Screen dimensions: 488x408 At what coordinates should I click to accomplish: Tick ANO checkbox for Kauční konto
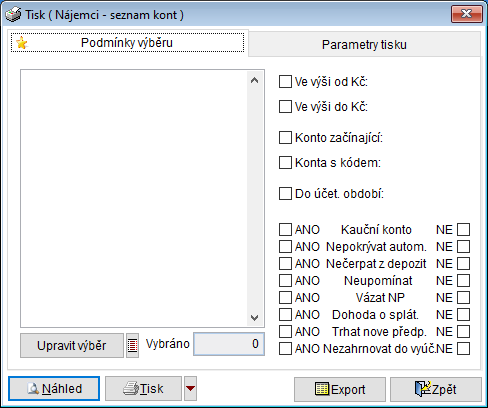tap(285, 230)
